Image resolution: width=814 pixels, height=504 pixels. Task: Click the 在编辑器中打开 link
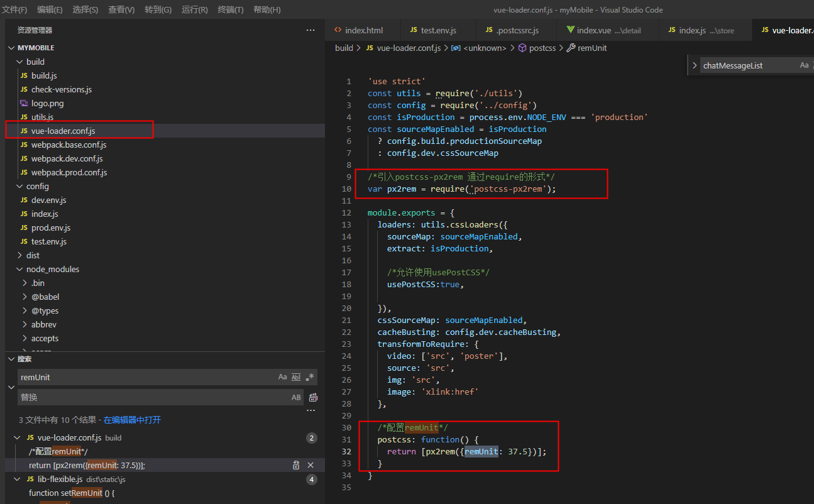pyautogui.click(x=132, y=420)
